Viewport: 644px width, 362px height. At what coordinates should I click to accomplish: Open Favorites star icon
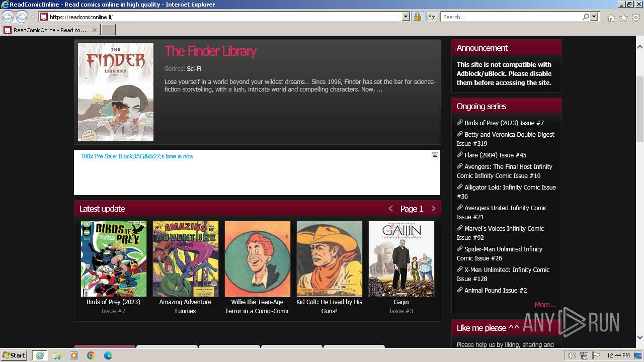623,18
